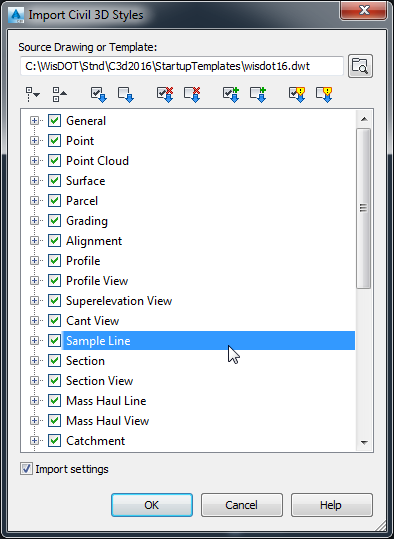Click uncheck styles to delete icon
The image size is (394, 539).
(192, 94)
